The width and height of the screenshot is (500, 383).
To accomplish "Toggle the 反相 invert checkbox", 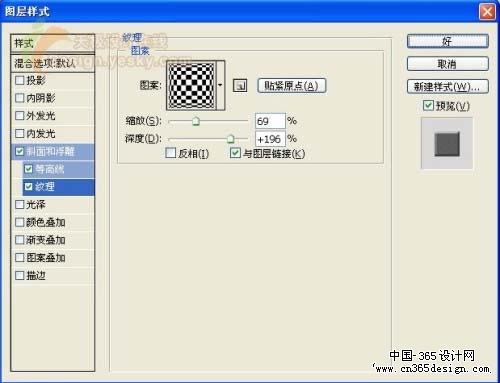I will (x=171, y=153).
